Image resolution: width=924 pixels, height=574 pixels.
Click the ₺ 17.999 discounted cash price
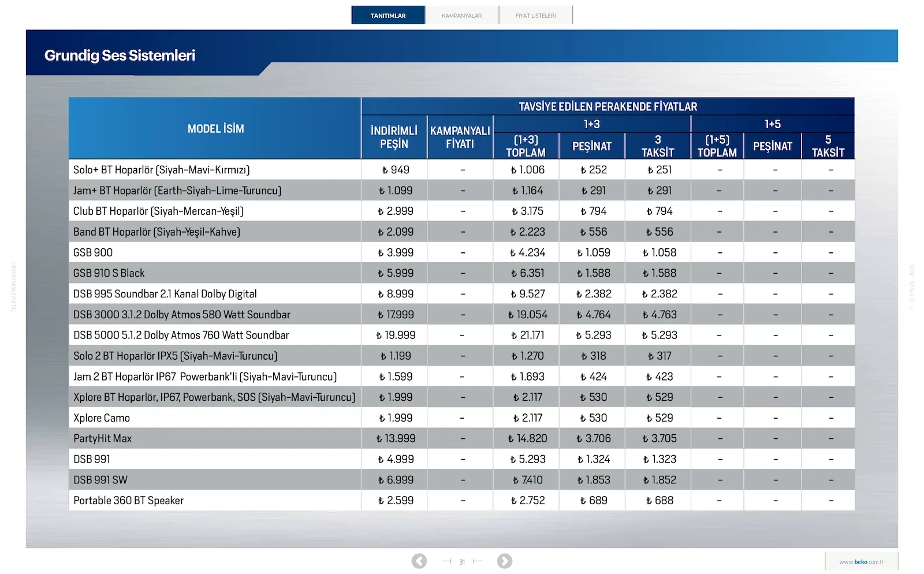(396, 315)
